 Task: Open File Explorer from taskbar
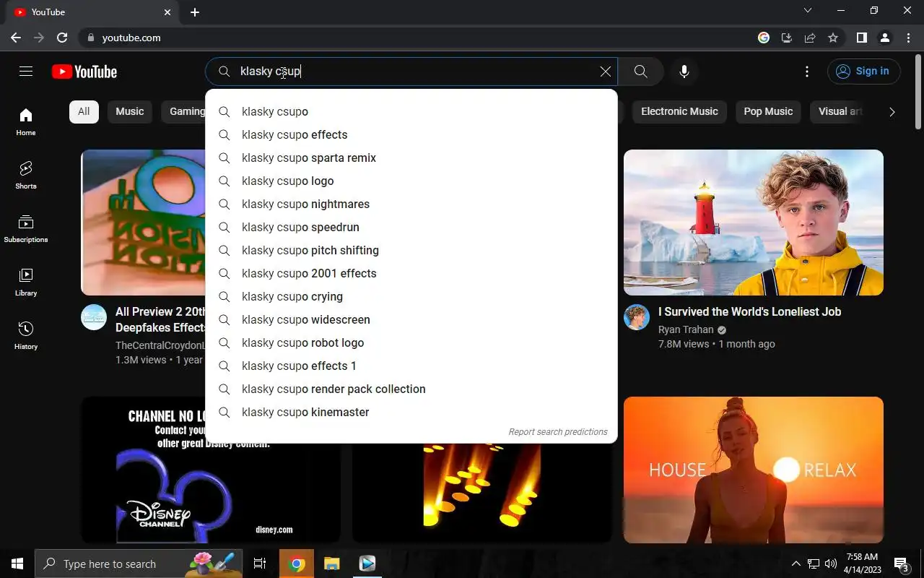(x=331, y=564)
